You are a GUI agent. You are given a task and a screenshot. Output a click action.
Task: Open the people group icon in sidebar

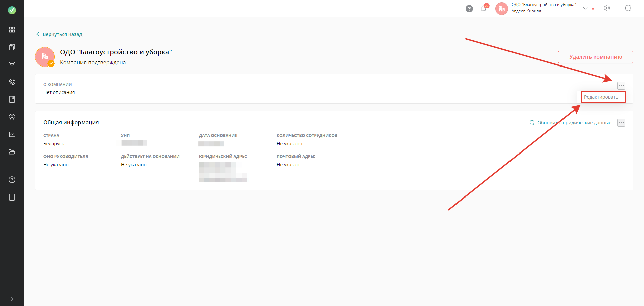pos(12,117)
